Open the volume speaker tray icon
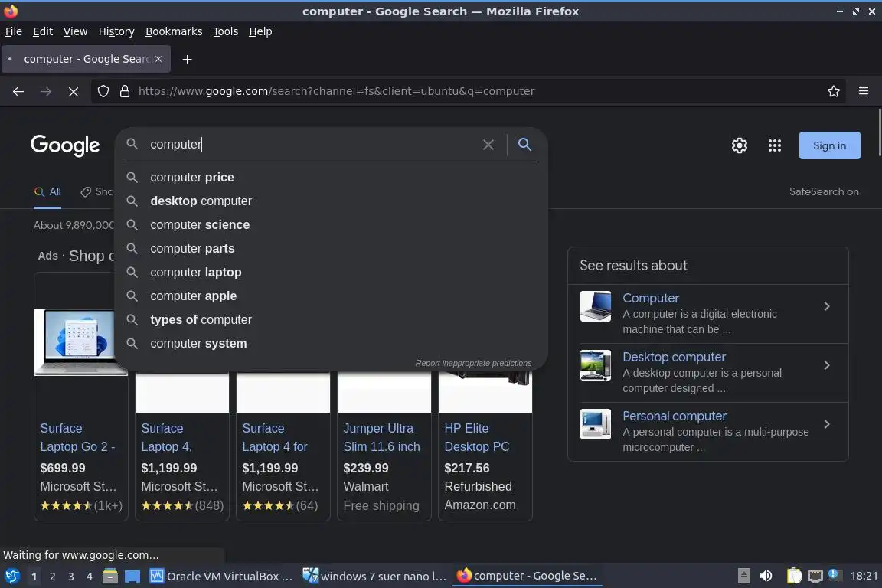Screen dimensions: 882x588 [x=766, y=577]
